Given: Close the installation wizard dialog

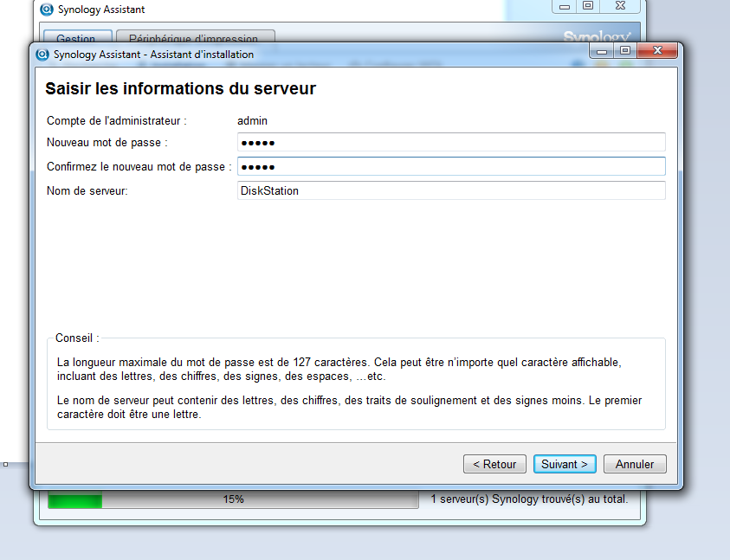Looking at the screenshot, I should pyautogui.click(x=657, y=50).
